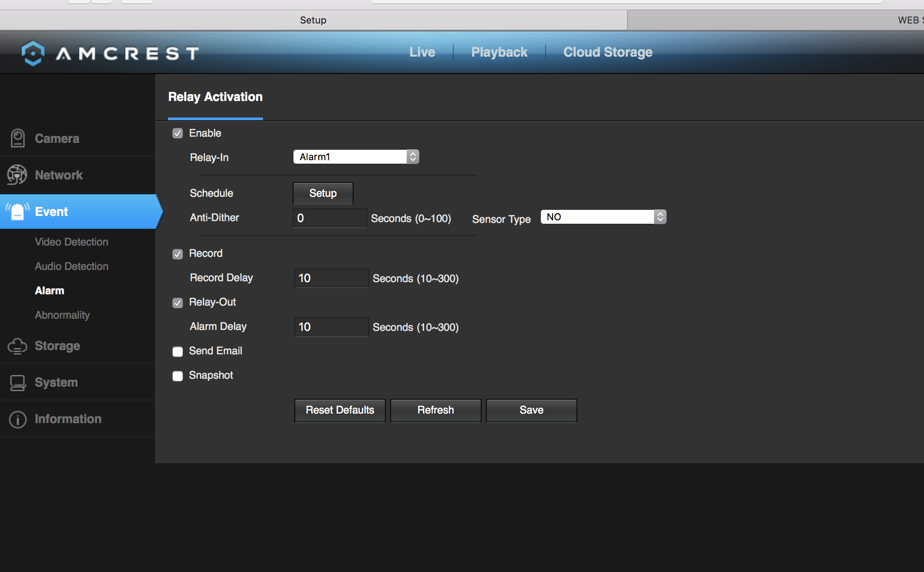Focus the Anti-Dither seconds field
Viewport: 924px width, 572px height.
pos(330,218)
